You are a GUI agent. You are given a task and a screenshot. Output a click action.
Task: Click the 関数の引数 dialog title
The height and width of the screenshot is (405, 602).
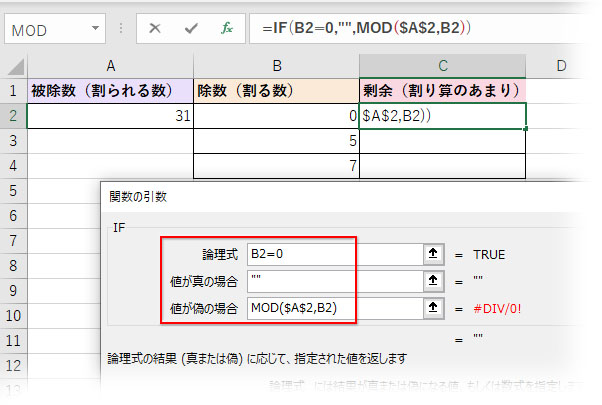click(138, 197)
